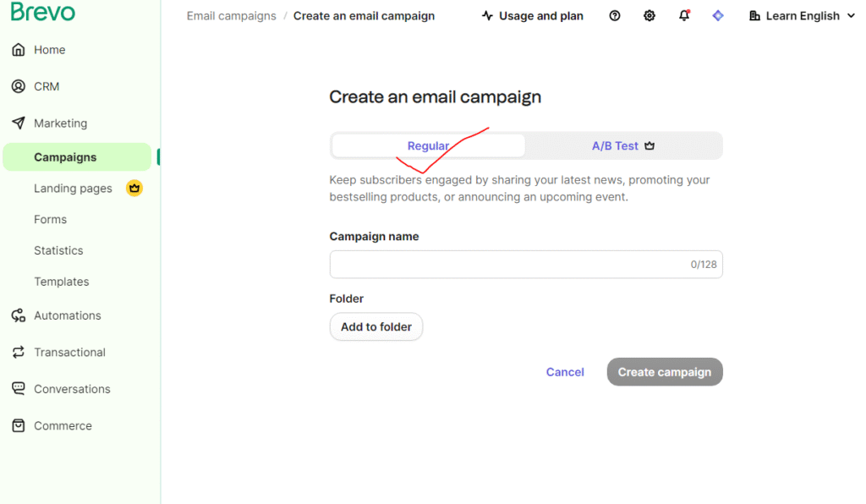Viewport: 866px width, 504px height.
Task: Click the Brevo logo
Action: point(43,13)
